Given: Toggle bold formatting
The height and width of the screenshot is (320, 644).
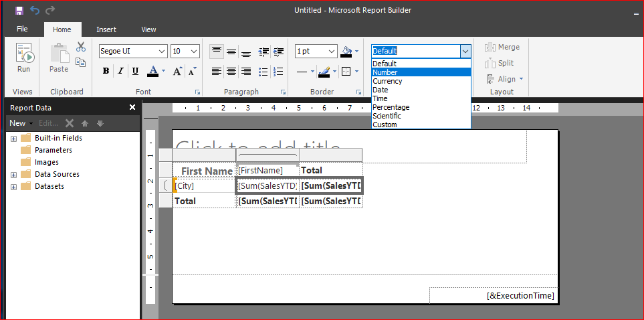Looking at the screenshot, I should (x=106, y=71).
